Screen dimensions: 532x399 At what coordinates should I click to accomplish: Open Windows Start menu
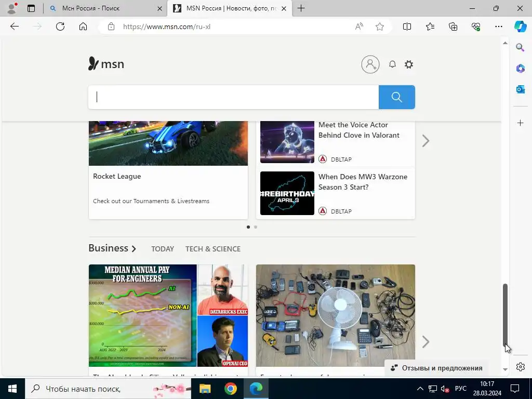pos(12,389)
